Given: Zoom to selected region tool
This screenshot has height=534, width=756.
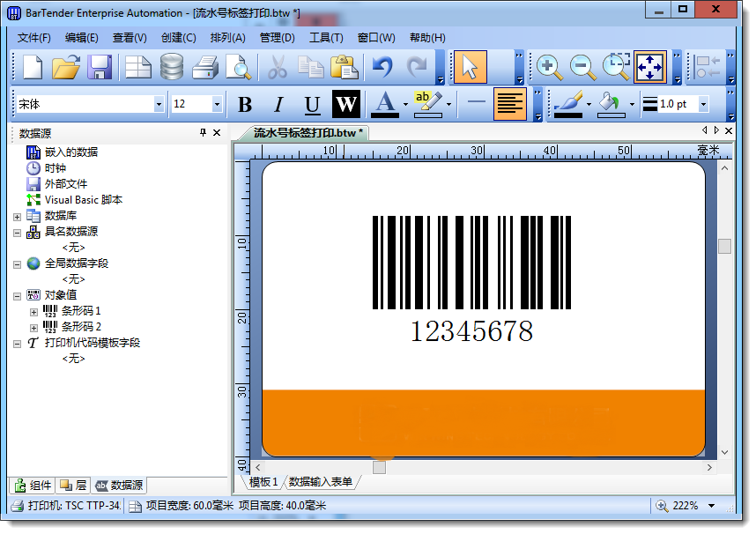Looking at the screenshot, I should pyautogui.click(x=616, y=67).
